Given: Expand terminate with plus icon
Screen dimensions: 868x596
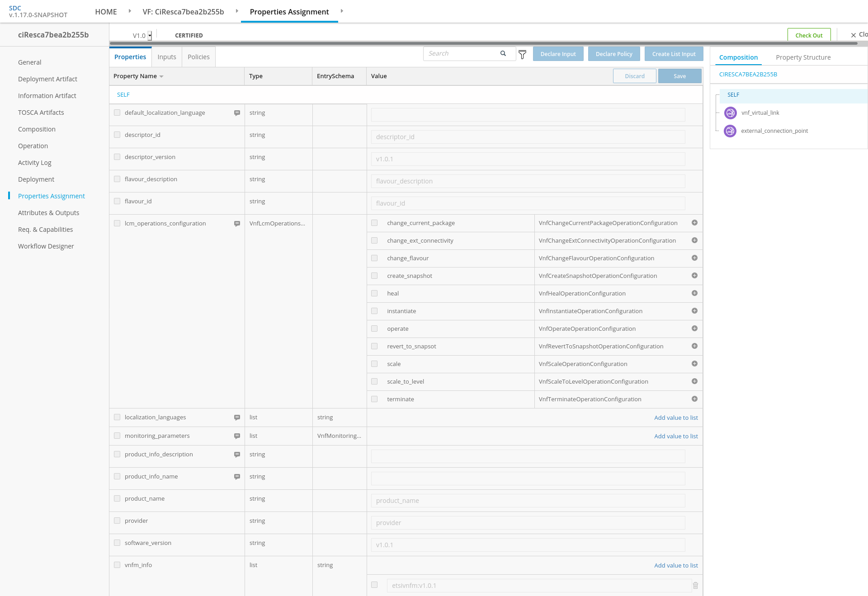Looking at the screenshot, I should (694, 399).
